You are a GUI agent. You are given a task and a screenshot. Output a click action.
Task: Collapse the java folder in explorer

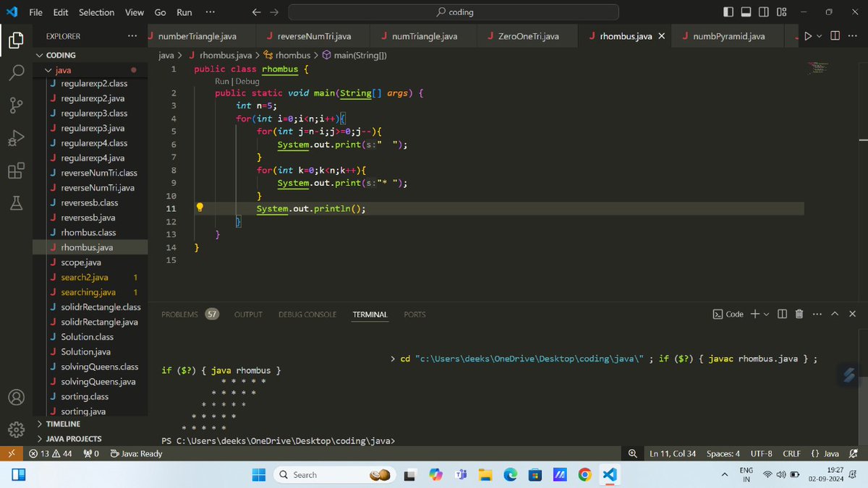(63, 70)
